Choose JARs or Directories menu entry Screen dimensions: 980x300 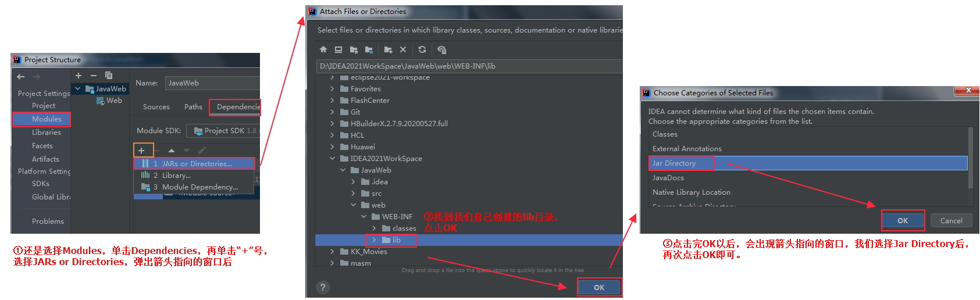tap(195, 164)
